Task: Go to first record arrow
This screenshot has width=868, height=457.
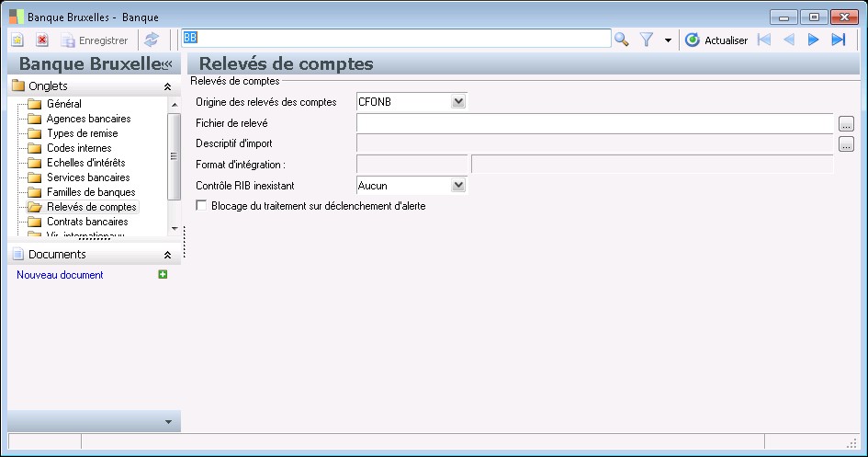Action: coord(764,40)
